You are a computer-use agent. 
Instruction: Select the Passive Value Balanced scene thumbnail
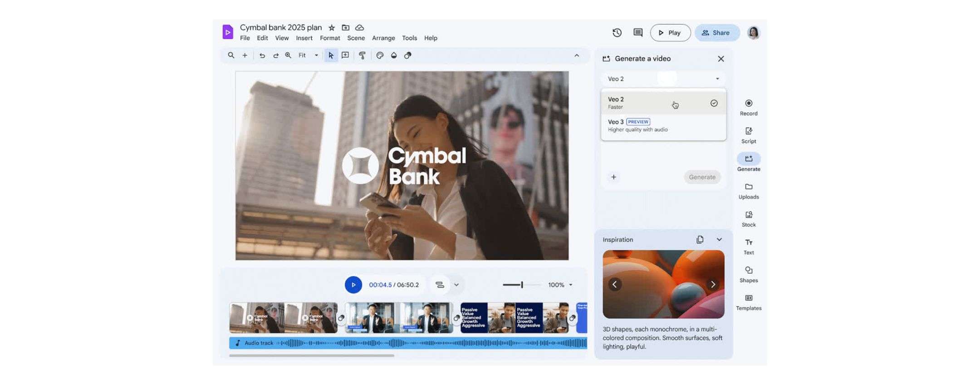514,318
